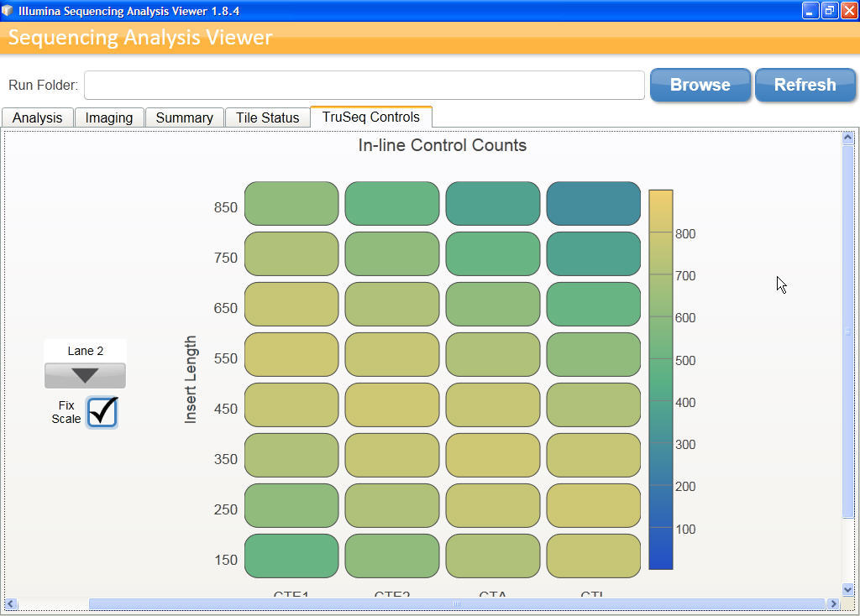This screenshot has width=860, height=616.
Task: Select the TruSeq Controls tab
Action: (x=370, y=117)
